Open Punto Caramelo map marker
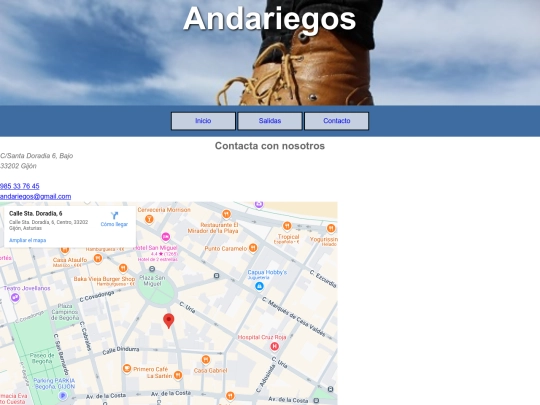This screenshot has height=405, width=540. (253, 248)
